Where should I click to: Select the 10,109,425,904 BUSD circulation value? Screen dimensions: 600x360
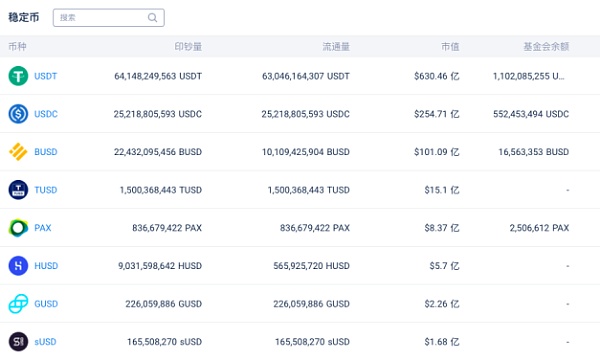[306, 152]
